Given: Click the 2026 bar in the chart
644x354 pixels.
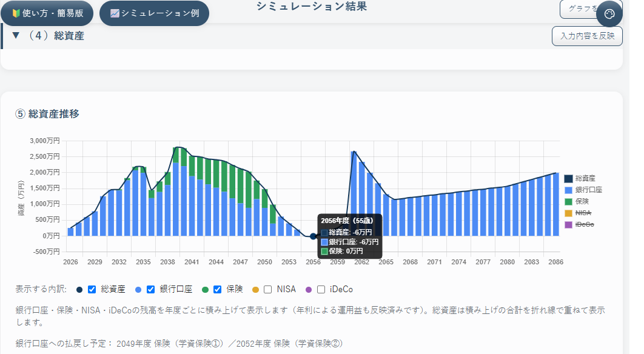Looking at the screenshot, I should click(70, 232).
